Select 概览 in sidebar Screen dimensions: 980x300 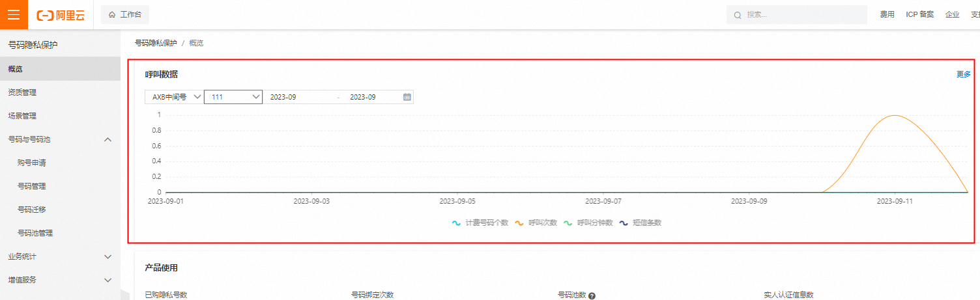[x=60, y=69]
